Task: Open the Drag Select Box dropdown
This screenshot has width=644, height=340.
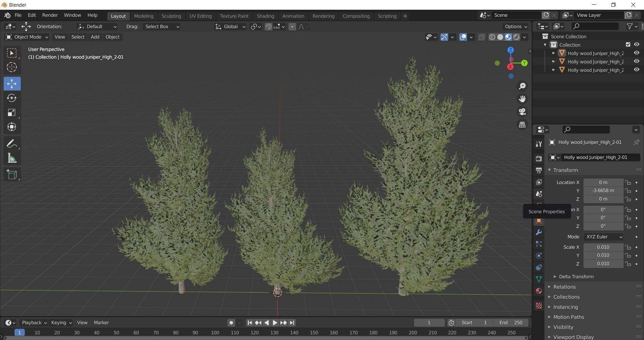Action: click(162, 26)
